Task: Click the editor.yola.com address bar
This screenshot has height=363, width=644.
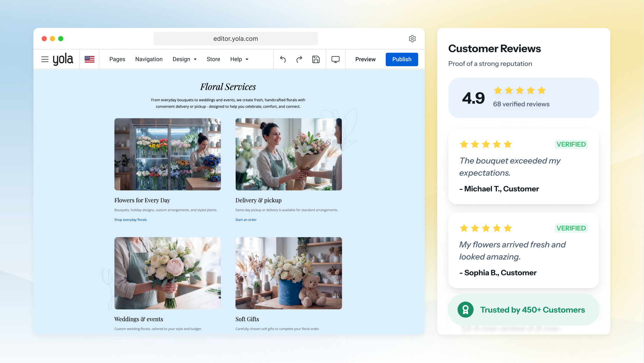Action: (x=236, y=39)
